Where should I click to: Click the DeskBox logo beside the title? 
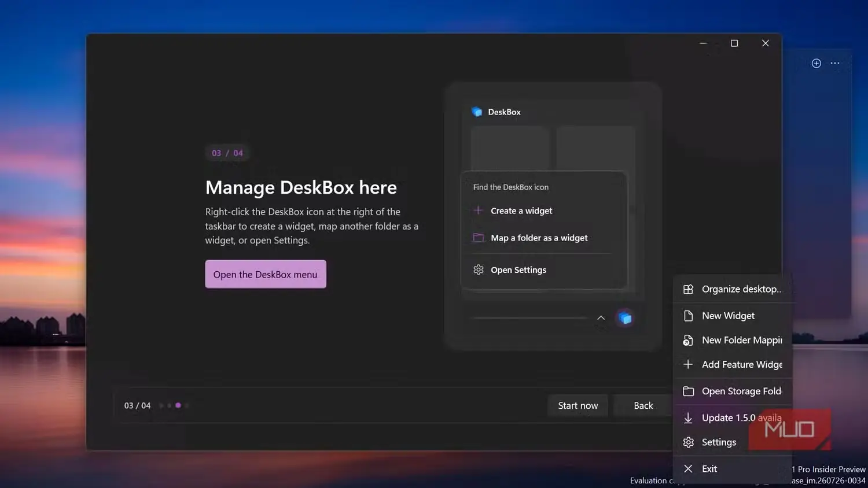477,112
